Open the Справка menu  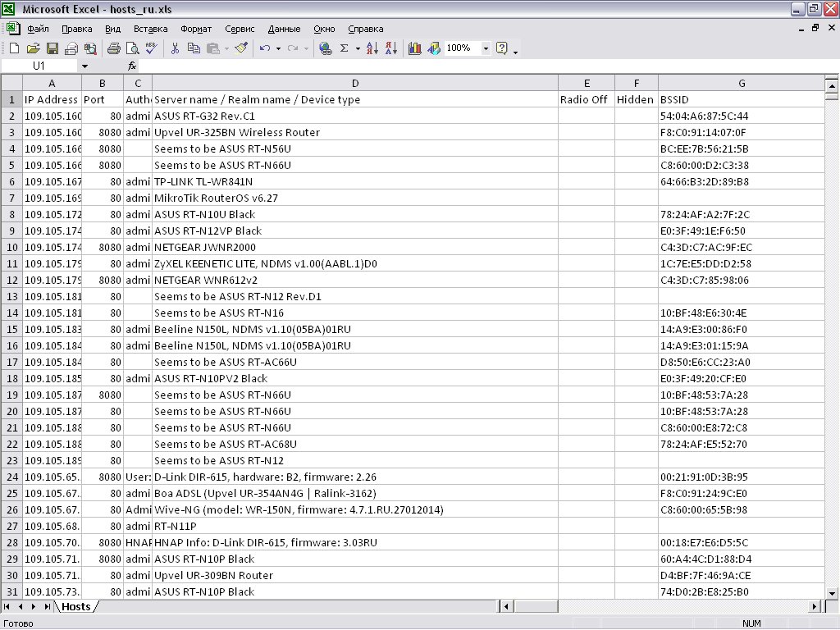(x=365, y=29)
